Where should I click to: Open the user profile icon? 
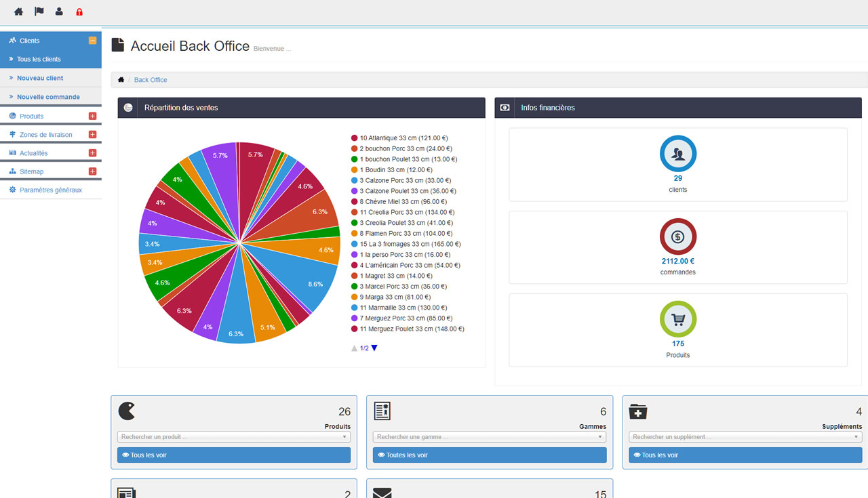(59, 12)
